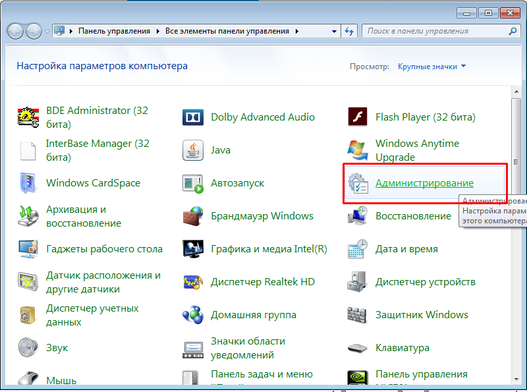The image size is (527, 392).
Task: Click the Control Panel icon in address bar
Action: coord(59,31)
